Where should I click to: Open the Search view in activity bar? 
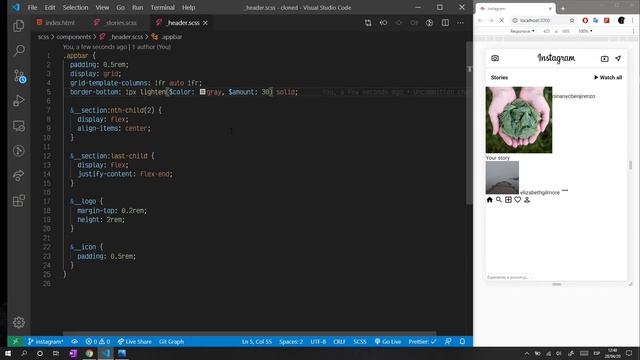pos(19,51)
